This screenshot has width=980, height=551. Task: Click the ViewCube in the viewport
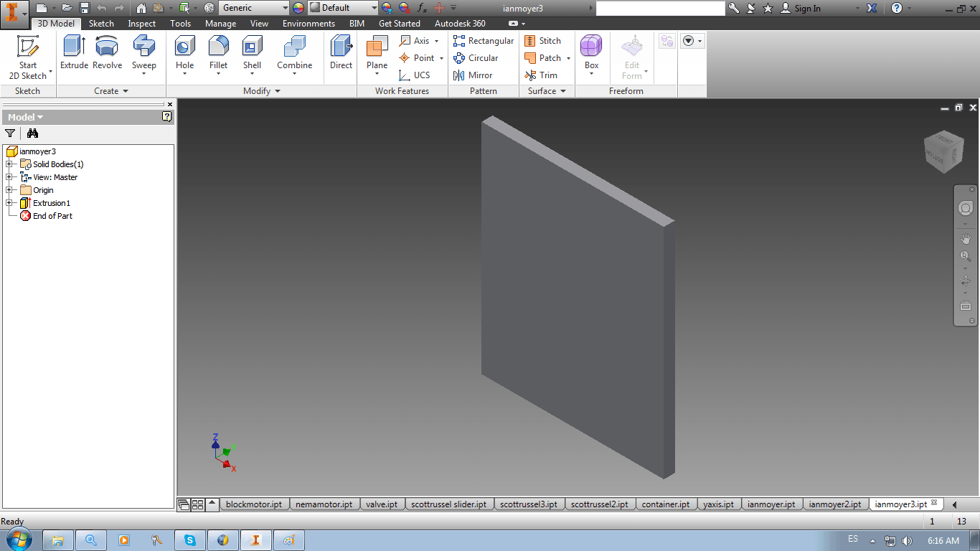943,151
